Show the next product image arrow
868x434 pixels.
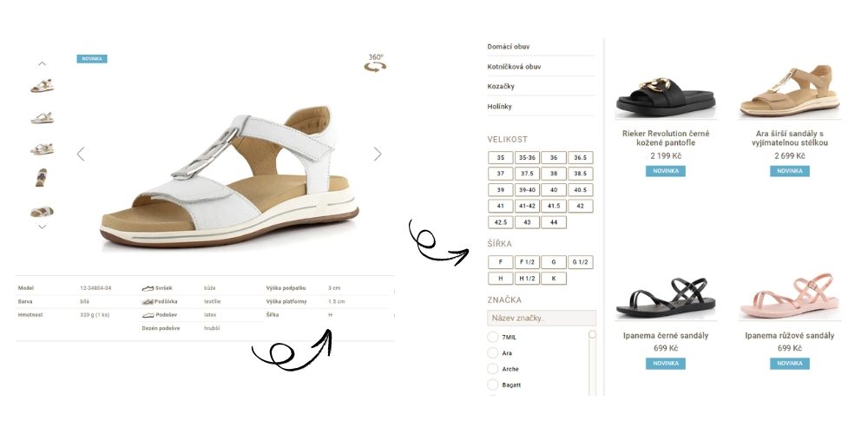pos(378,154)
